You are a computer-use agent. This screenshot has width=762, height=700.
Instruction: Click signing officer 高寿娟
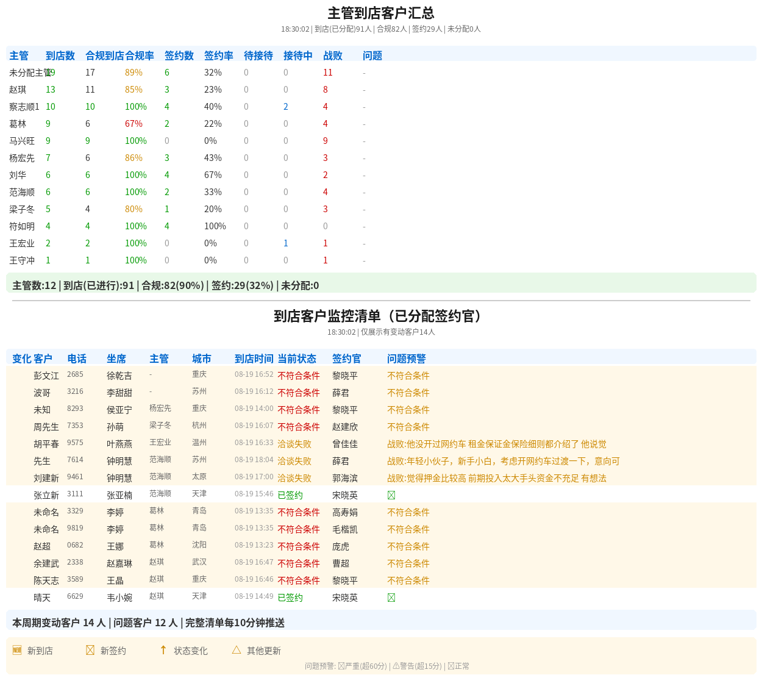pos(345,512)
